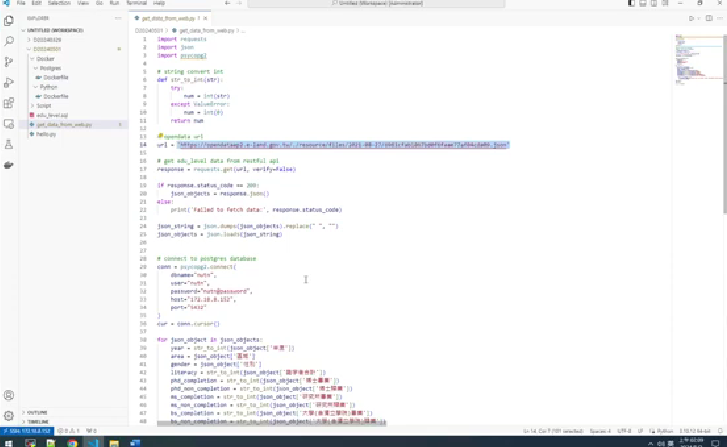Image resolution: width=727 pixels, height=447 pixels.
Task: Open the Edit menu
Action: point(37,3)
